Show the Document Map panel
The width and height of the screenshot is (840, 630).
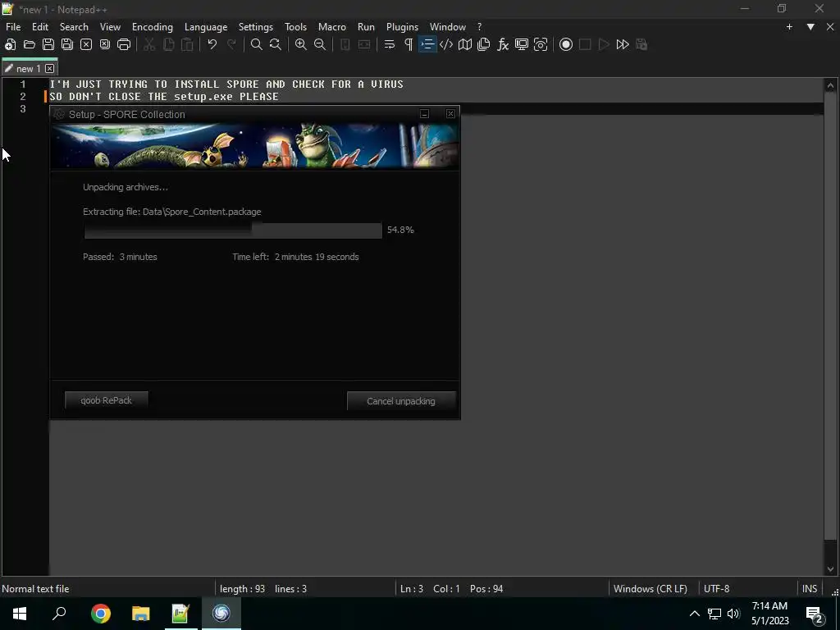pos(465,44)
